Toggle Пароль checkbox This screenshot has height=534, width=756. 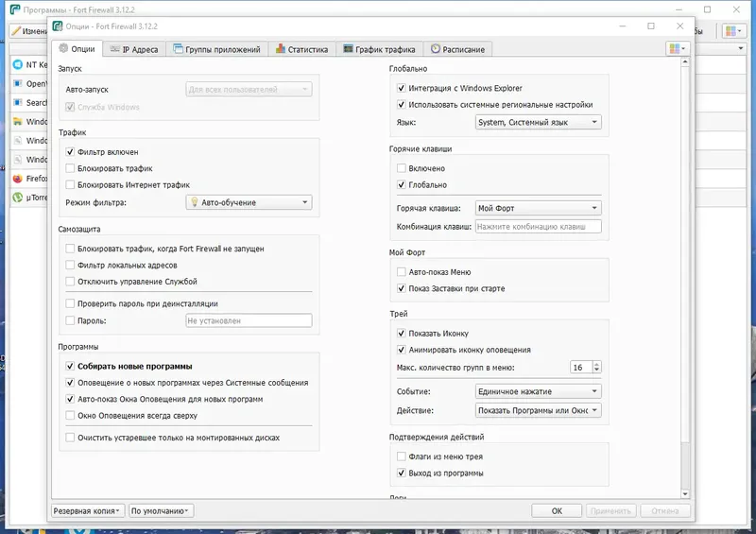(70, 320)
